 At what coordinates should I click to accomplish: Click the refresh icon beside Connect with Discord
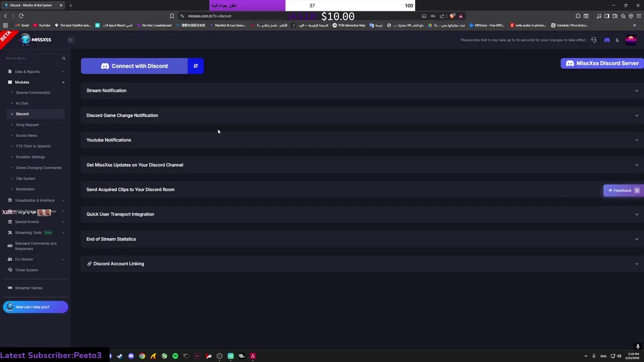tap(196, 66)
